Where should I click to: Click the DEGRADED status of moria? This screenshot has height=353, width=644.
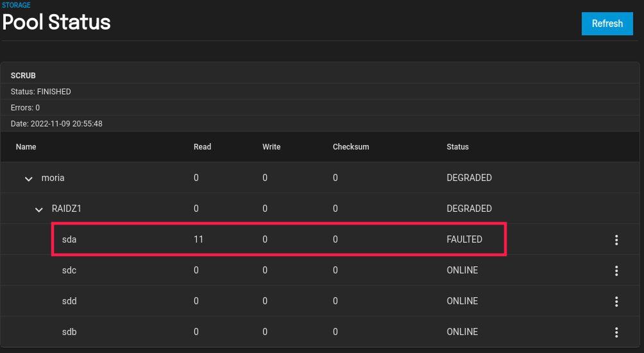(469, 178)
